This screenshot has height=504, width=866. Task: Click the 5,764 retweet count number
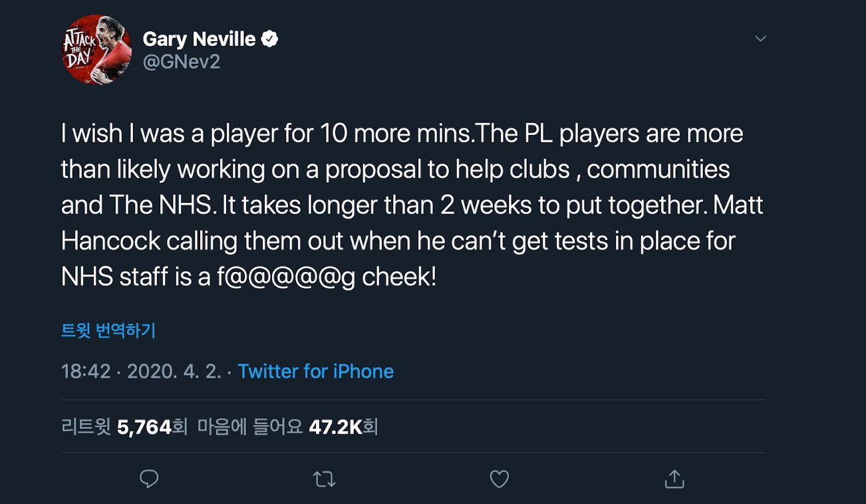(144, 426)
